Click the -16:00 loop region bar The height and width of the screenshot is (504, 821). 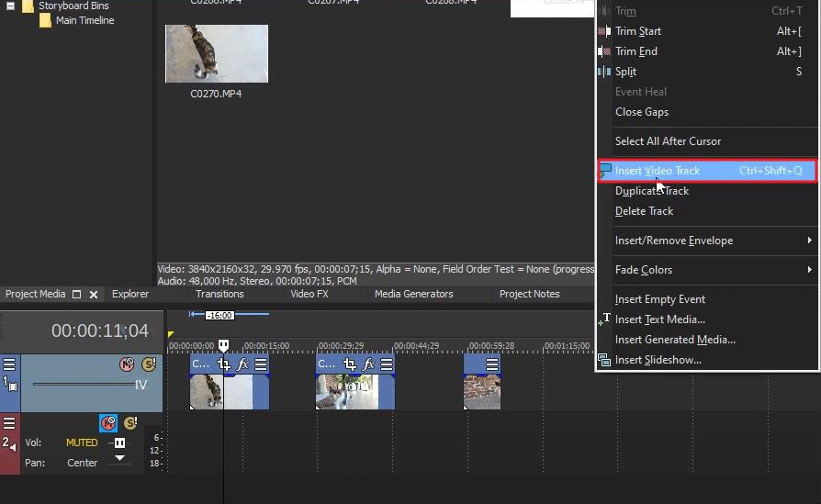[230, 315]
